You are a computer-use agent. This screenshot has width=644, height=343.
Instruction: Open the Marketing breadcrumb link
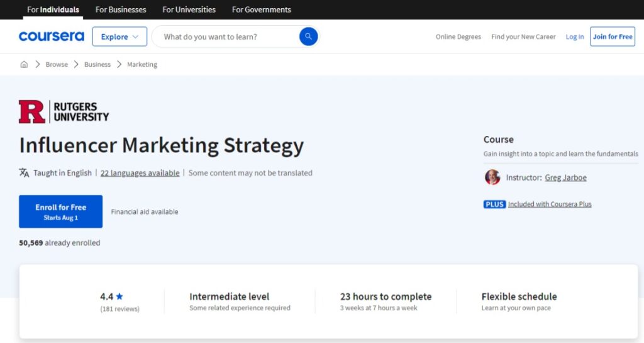click(x=142, y=64)
